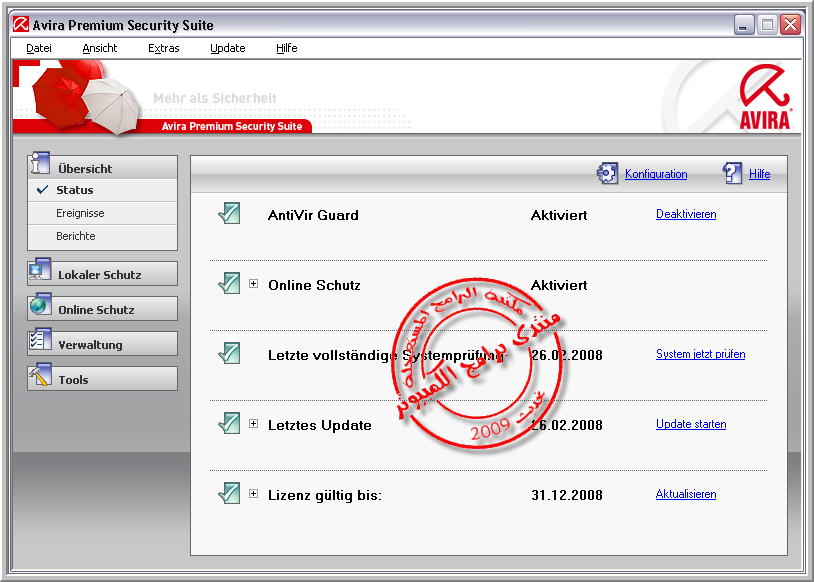Open the Online Schutz sidebar section
814x582 pixels.
[x=102, y=308]
